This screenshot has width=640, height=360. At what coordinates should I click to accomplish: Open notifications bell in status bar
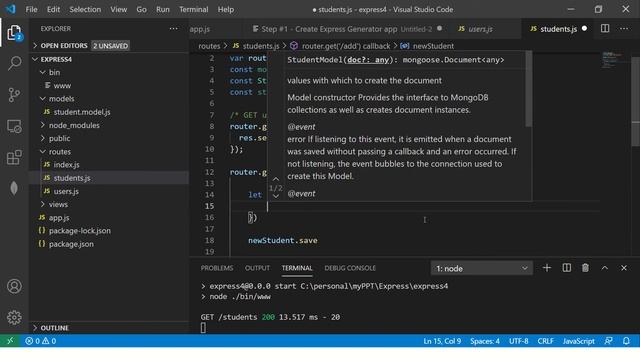pyautogui.click(x=626, y=341)
